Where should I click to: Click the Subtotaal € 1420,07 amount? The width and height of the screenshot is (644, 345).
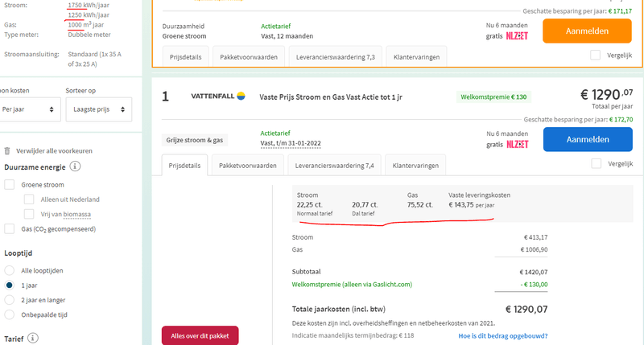[x=534, y=272]
